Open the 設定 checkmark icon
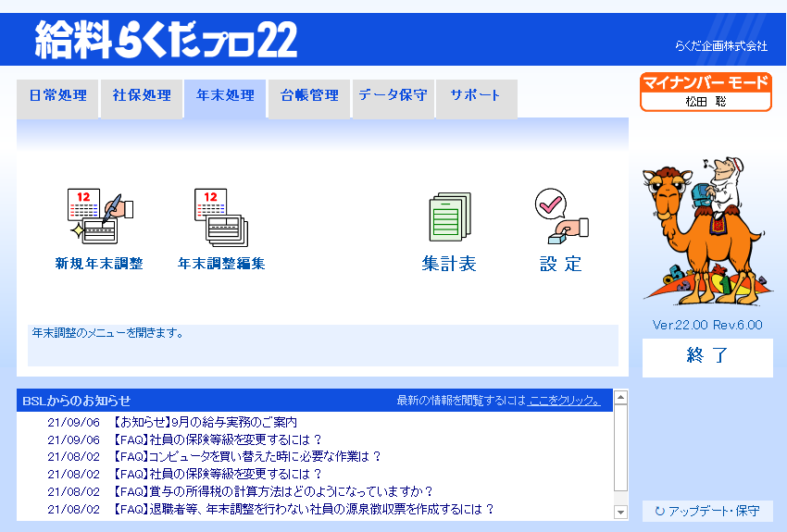The height and width of the screenshot is (532, 787). [x=561, y=217]
